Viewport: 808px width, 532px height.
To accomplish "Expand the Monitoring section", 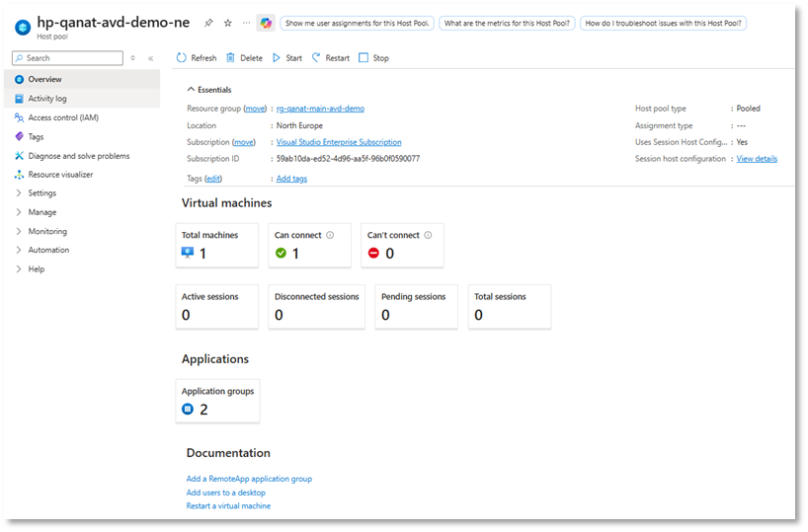I will pyautogui.click(x=82, y=231).
